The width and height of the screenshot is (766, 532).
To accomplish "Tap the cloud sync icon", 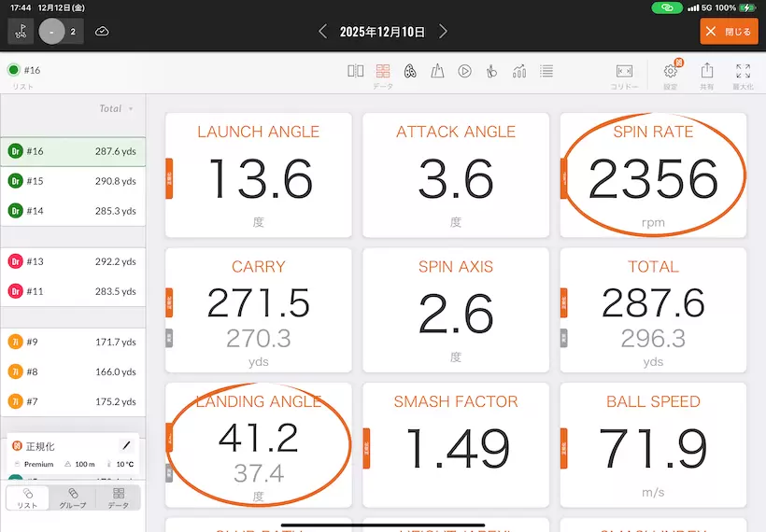I will click(x=102, y=31).
